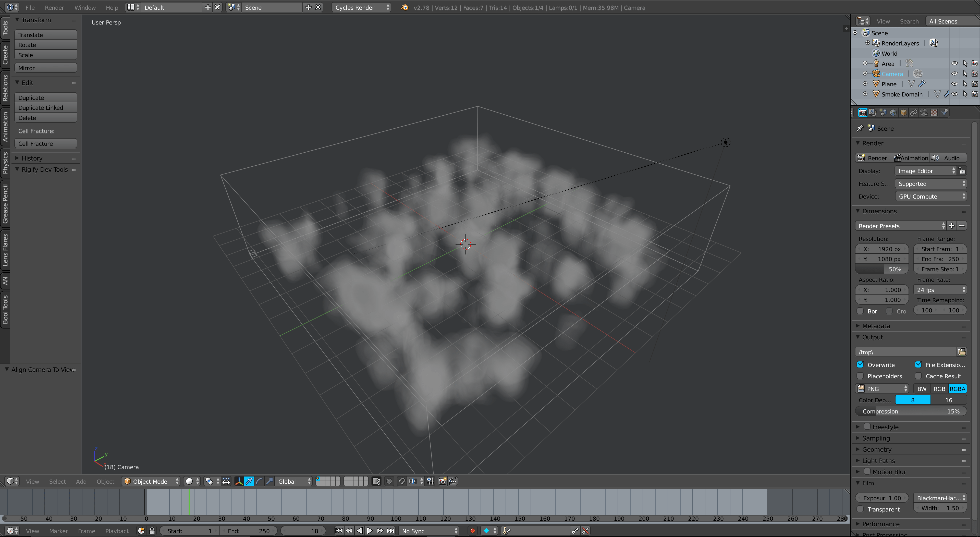Toggle selectability cursor for Camera object
Viewport: 980px width, 537px height.
(x=965, y=74)
